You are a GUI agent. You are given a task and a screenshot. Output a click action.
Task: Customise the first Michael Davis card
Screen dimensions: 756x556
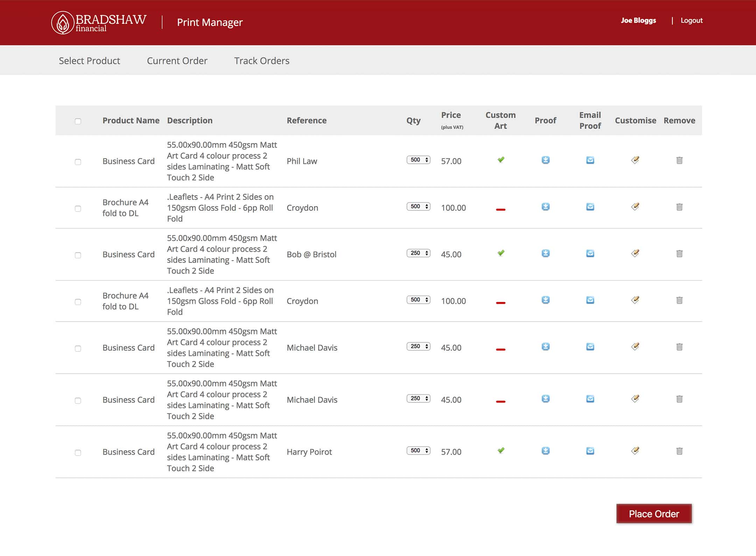635,347
